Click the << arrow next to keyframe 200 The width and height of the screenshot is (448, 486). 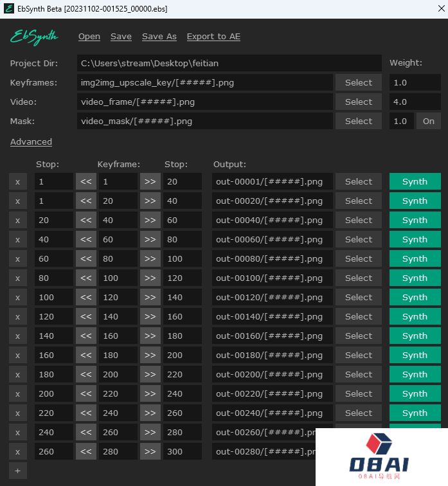[86, 374]
